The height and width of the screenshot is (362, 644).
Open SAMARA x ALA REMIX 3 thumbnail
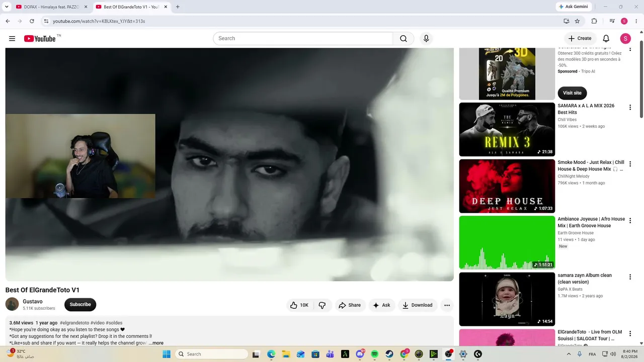[x=507, y=130]
